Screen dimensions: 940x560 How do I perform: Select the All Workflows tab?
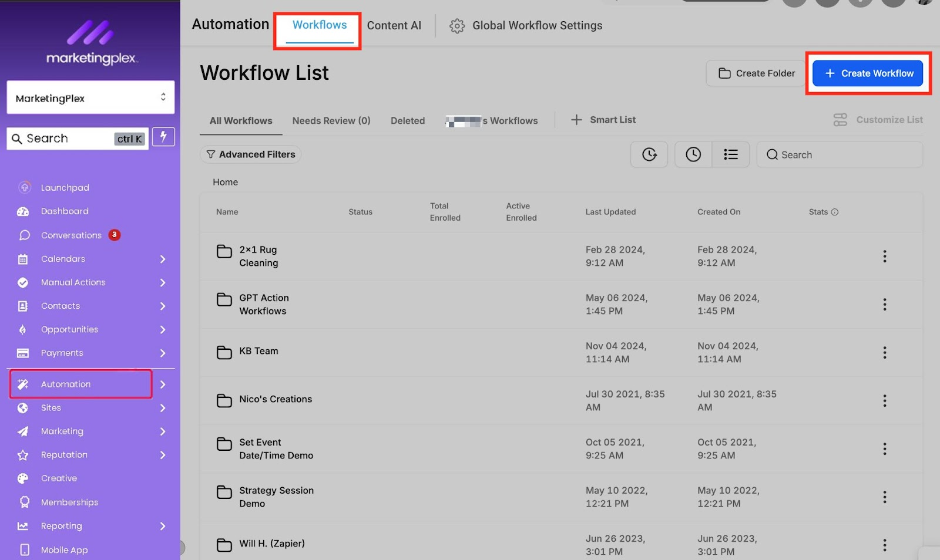(x=241, y=120)
